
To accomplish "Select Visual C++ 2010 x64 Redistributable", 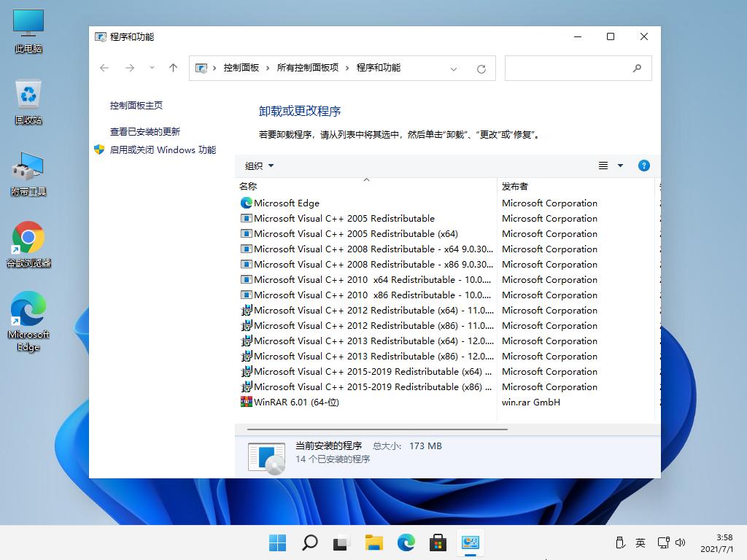I will pyautogui.click(x=366, y=279).
